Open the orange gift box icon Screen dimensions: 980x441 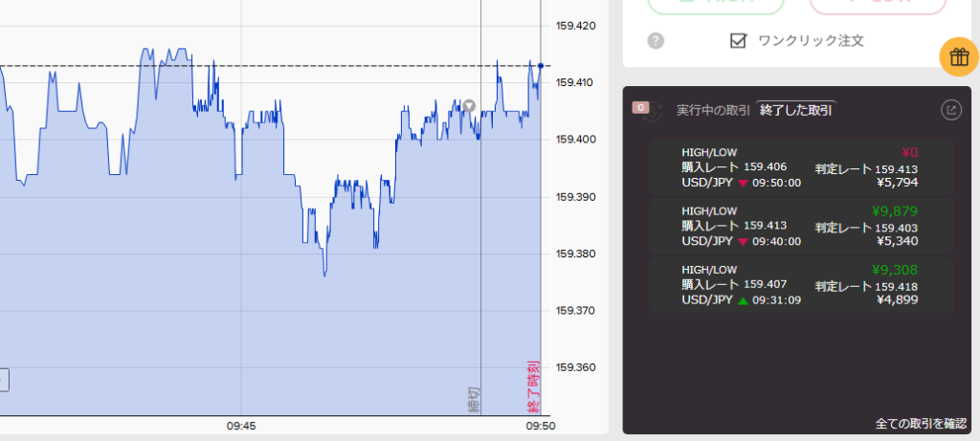[x=959, y=57]
